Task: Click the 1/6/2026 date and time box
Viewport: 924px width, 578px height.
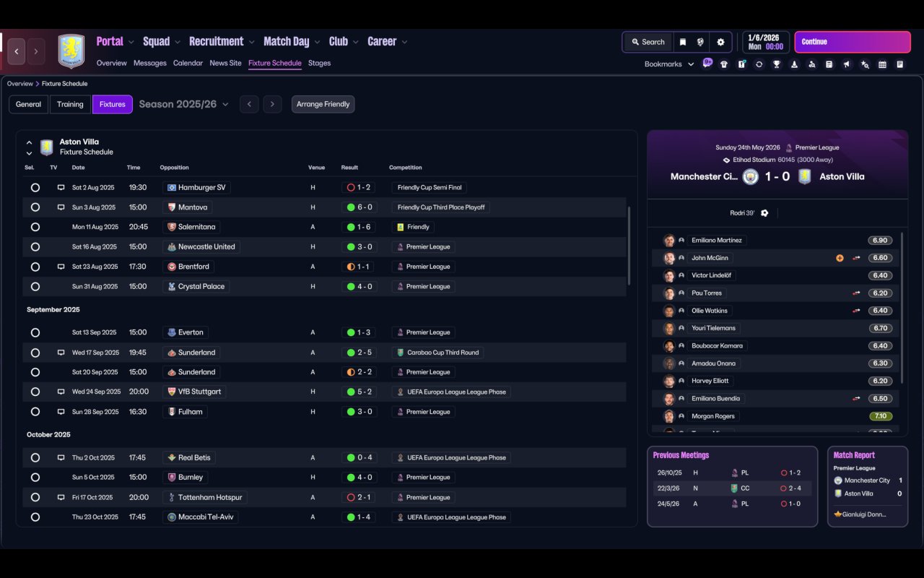Action: point(765,42)
